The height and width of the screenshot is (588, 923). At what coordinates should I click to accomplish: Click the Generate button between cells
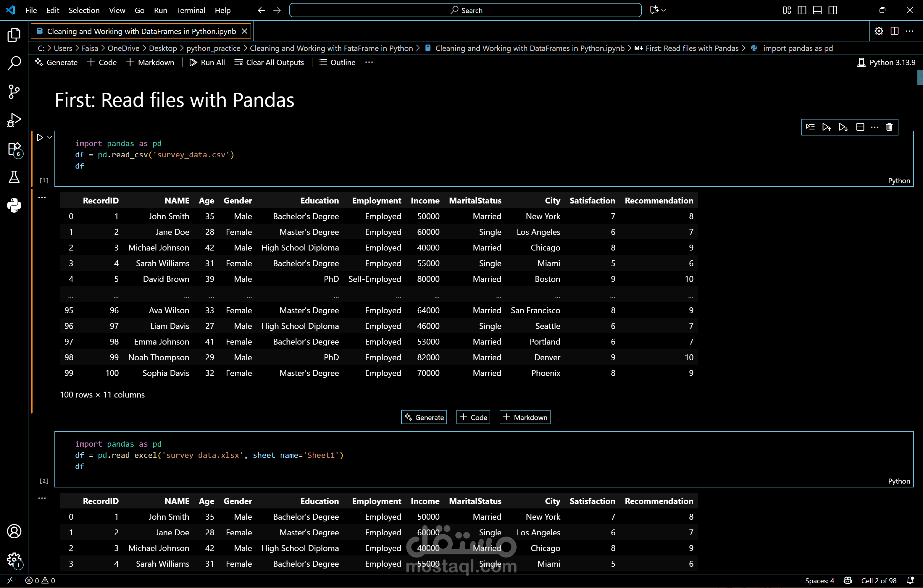pyautogui.click(x=424, y=417)
